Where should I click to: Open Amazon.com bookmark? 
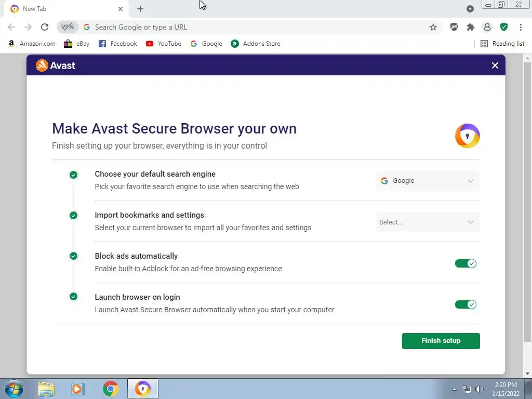[x=32, y=44]
